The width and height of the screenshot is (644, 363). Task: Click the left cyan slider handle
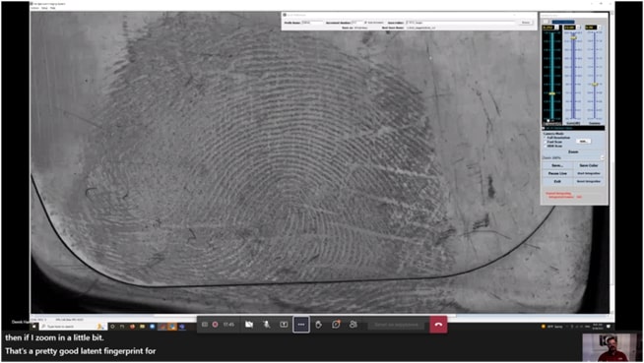tap(552, 93)
